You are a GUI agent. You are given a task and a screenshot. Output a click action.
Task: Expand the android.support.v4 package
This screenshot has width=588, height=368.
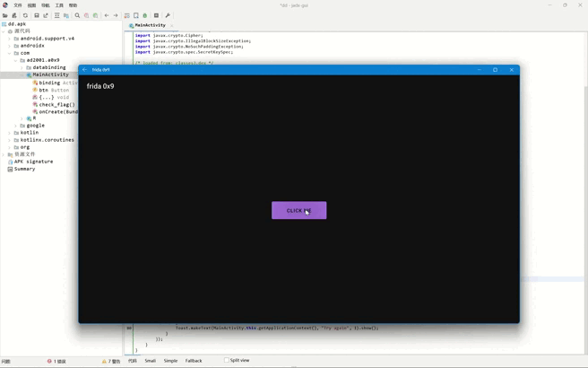(10, 39)
